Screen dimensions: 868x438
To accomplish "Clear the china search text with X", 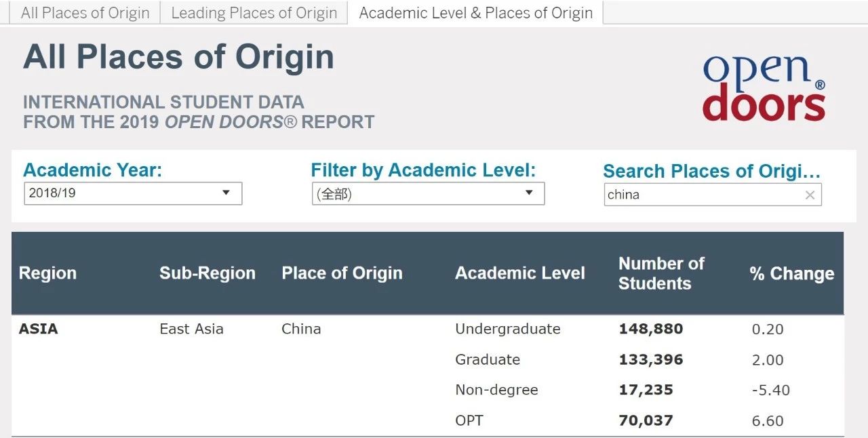I will (810, 195).
